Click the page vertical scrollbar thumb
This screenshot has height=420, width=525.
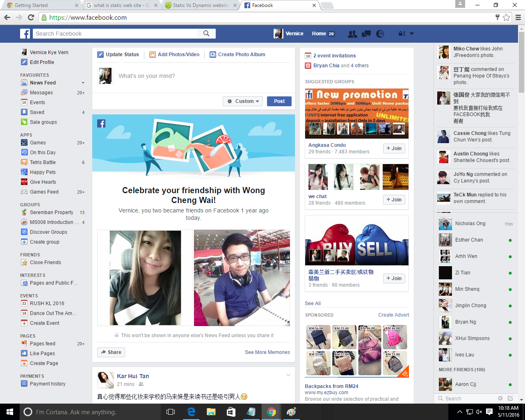(x=522, y=62)
